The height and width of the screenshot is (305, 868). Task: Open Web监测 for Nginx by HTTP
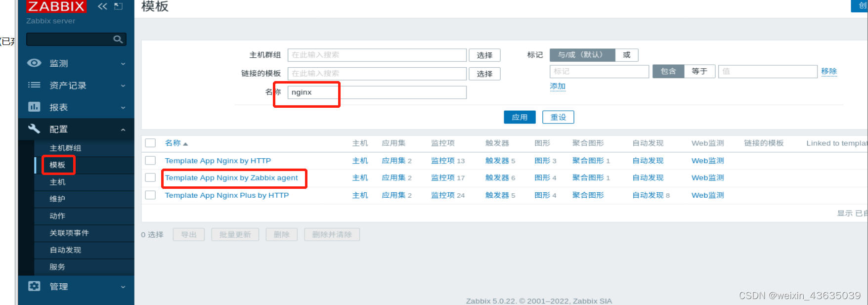tap(707, 161)
